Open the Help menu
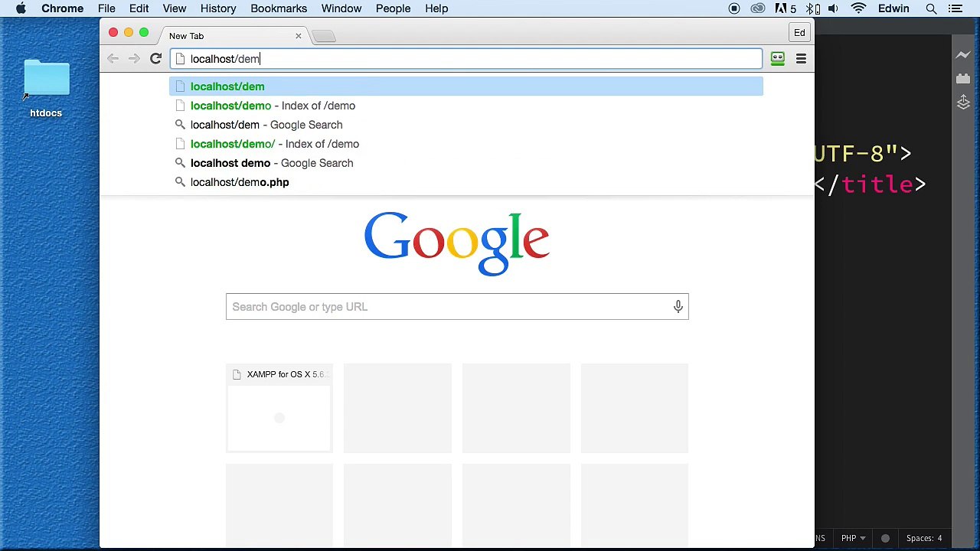The image size is (980, 551). [436, 8]
